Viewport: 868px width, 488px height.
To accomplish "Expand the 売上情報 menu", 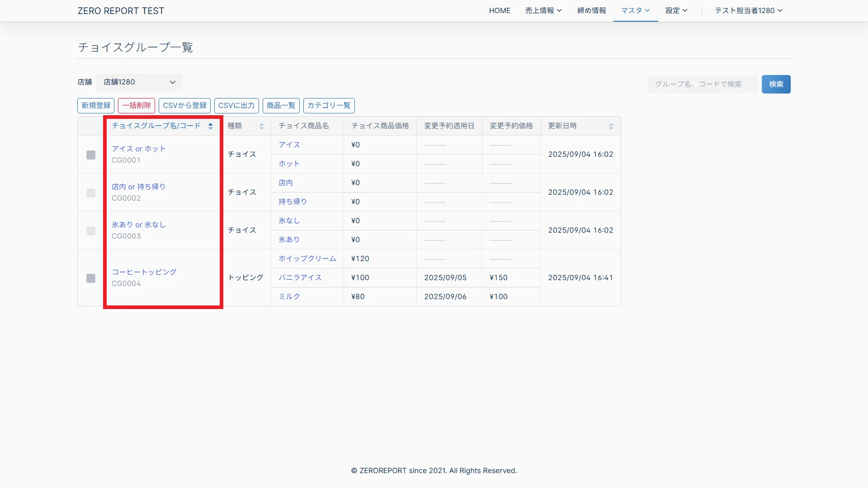I will tap(543, 10).
